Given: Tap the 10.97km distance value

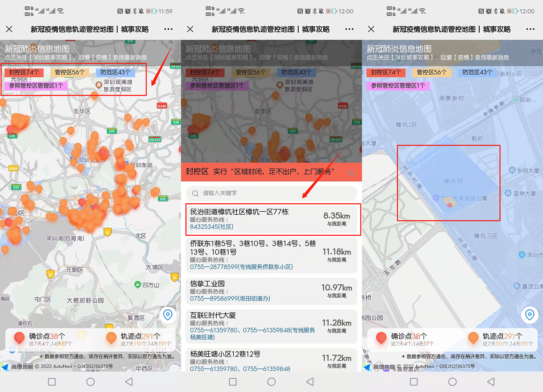Looking at the screenshot, I should click(x=337, y=288).
